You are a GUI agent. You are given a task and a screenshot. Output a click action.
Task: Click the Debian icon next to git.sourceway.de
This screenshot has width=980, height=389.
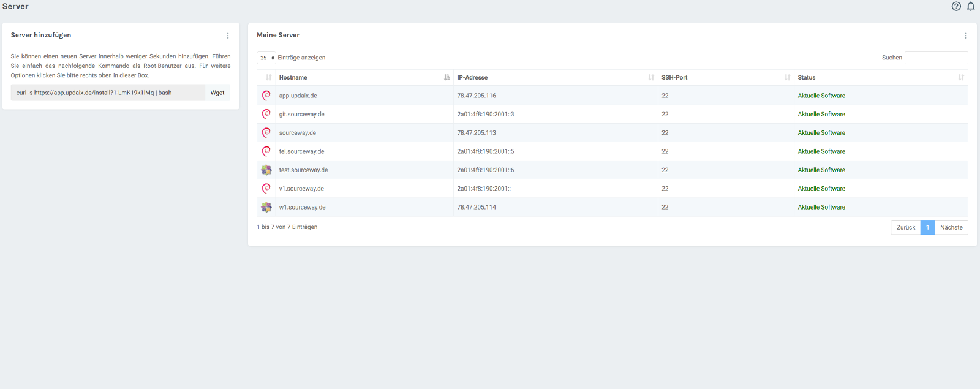(x=266, y=114)
